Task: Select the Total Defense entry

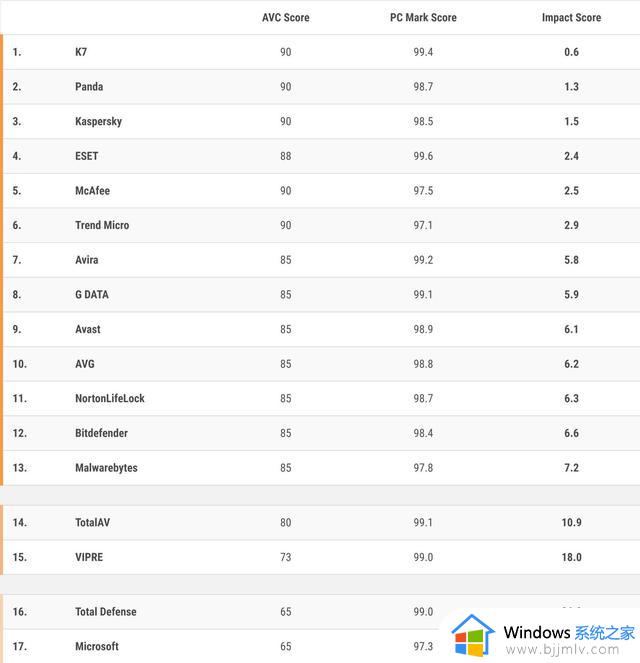Action: (x=106, y=612)
